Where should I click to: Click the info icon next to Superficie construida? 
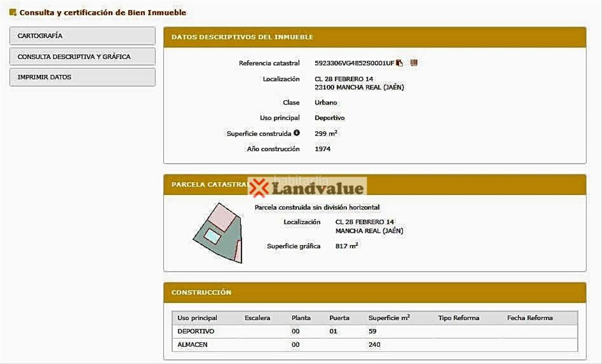(296, 133)
